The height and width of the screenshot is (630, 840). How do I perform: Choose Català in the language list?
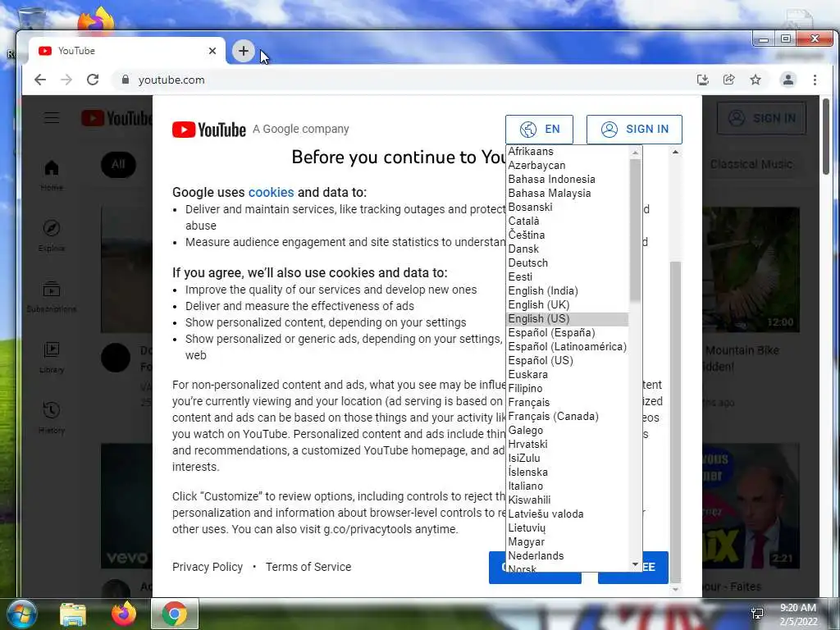[568, 221]
